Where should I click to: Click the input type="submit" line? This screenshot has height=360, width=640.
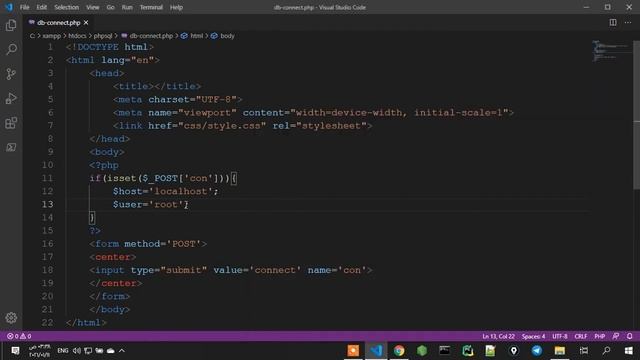[x=231, y=270]
